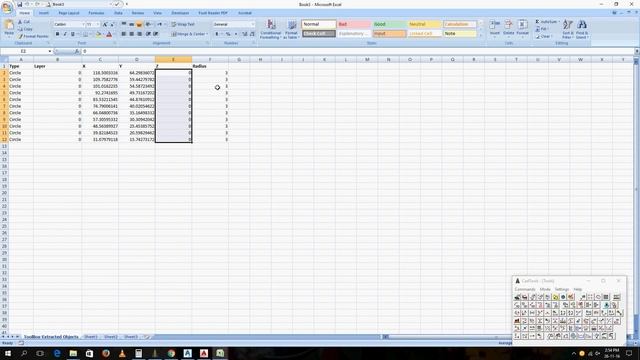Open the Merge & Center dropdown
The height and width of the screenshot is (360, 640).
tap(207, 34)
